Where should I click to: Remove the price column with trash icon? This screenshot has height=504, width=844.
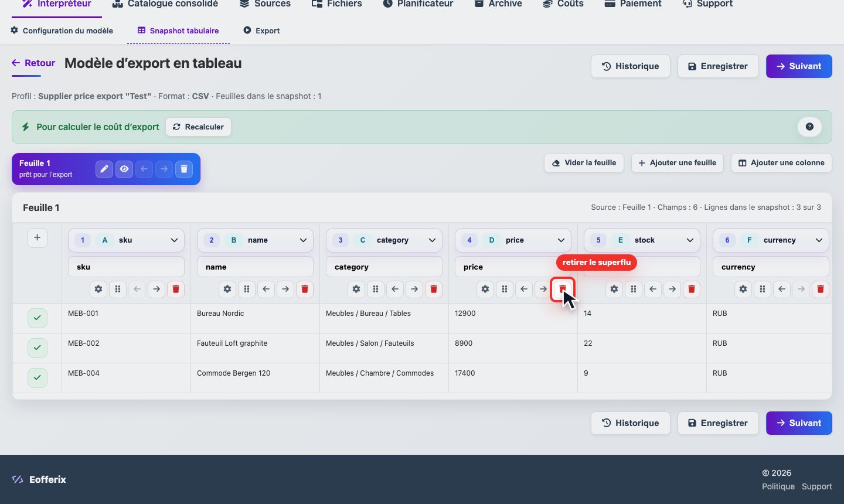(x=563, y=289)
